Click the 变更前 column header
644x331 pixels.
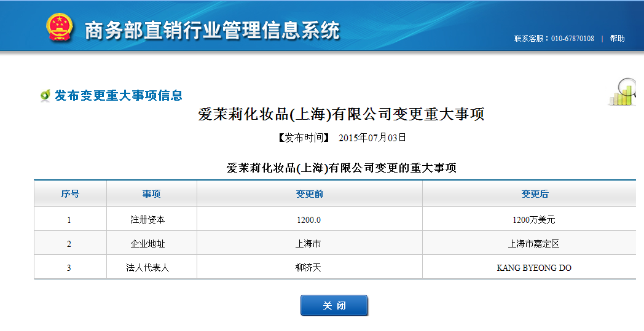point(309,194)
